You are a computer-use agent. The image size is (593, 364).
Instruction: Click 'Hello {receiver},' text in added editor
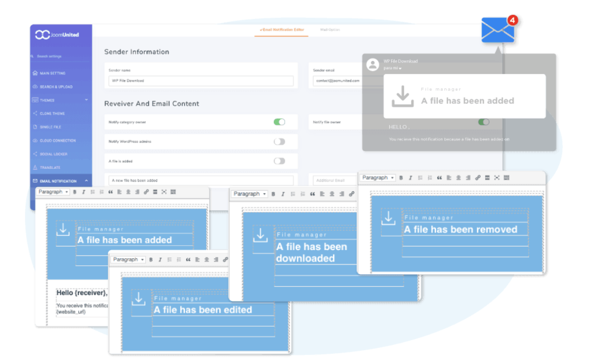click(82, 293)
